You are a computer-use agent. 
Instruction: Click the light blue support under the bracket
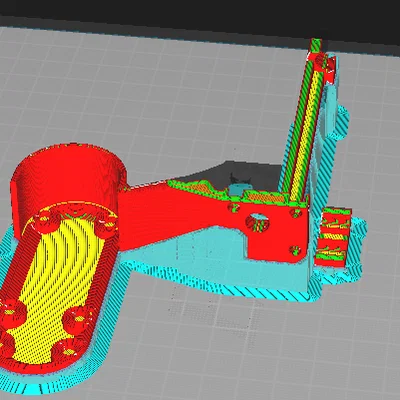pos(213,257)
